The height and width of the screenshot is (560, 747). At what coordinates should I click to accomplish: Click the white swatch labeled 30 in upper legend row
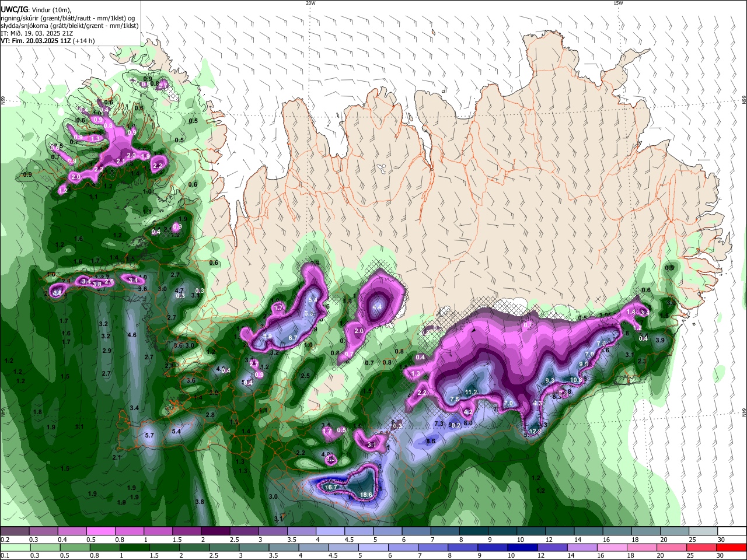tap(732, 531)
